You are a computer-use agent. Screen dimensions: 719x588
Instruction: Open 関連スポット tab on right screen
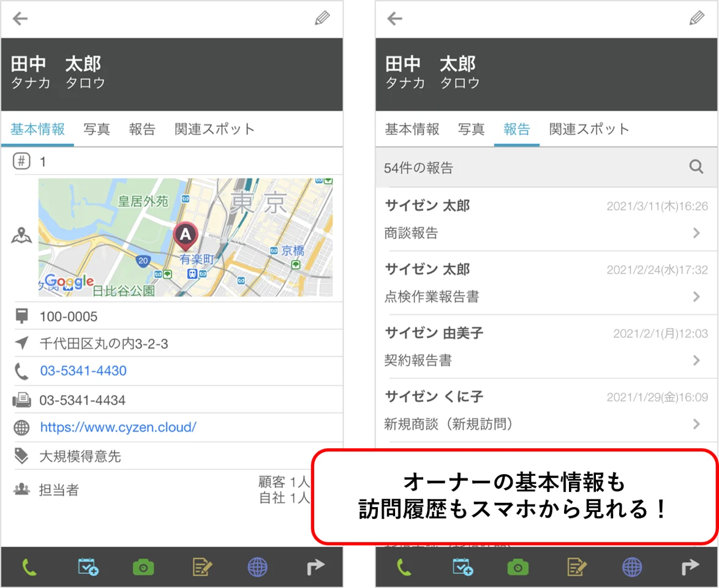click(x=589, y=129)
